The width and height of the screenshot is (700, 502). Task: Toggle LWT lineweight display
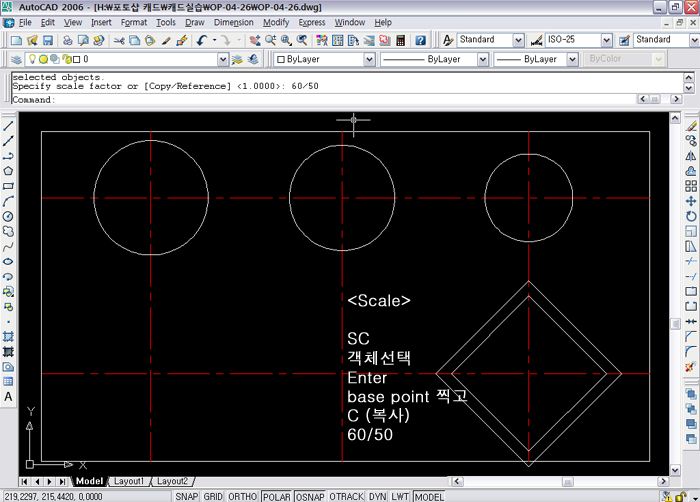coord(400,497)
